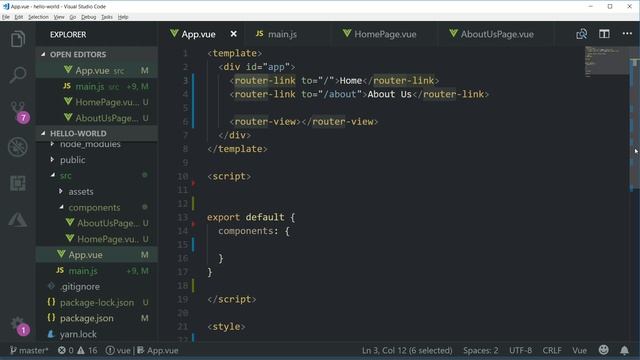Click the EXPLORER panel title
This screenshot has height=360, width=640.
pyautogui.click(x=68, y=35)
